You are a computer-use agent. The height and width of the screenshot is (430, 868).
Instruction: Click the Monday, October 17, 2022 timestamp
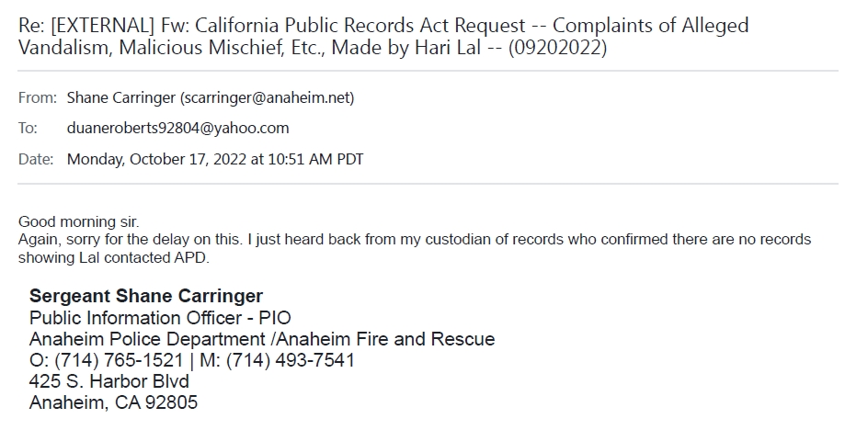(215, 159)
